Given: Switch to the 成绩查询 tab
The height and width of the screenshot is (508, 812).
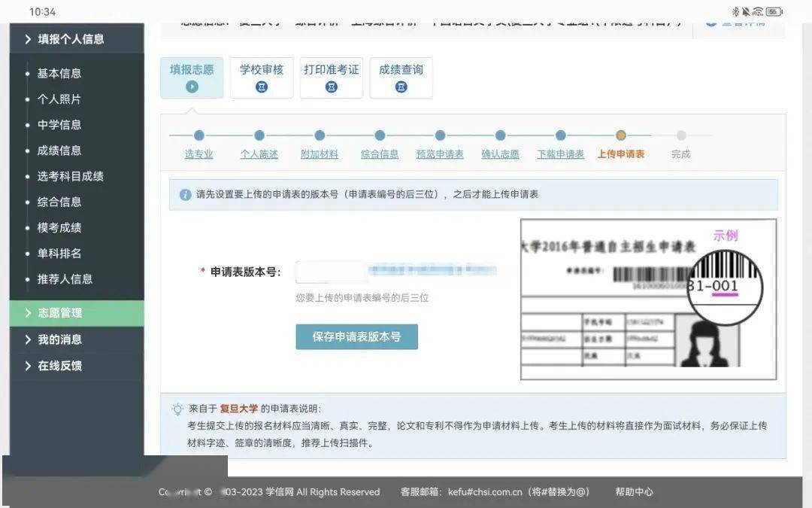Looking at the screenshot, I should pos(401,72).
